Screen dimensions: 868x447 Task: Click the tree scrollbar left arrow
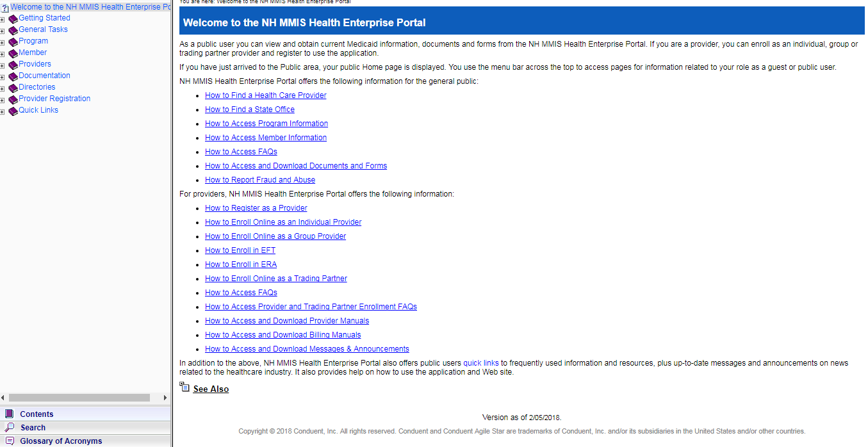pyautogui.click(x=3, y=398)
